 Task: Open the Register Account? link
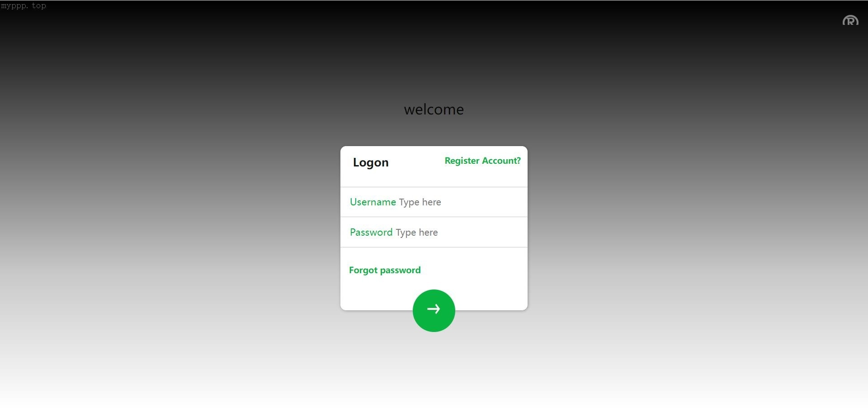coord(482,161)
